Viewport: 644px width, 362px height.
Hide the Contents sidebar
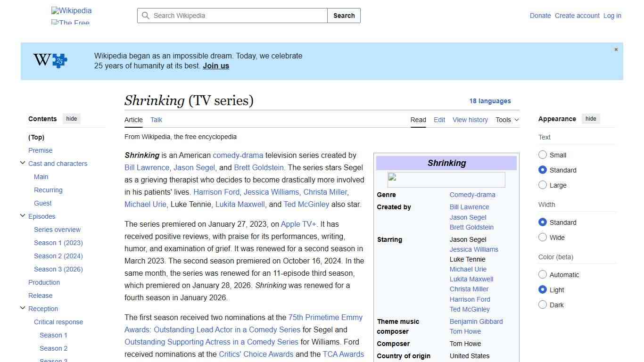(71, 119)
